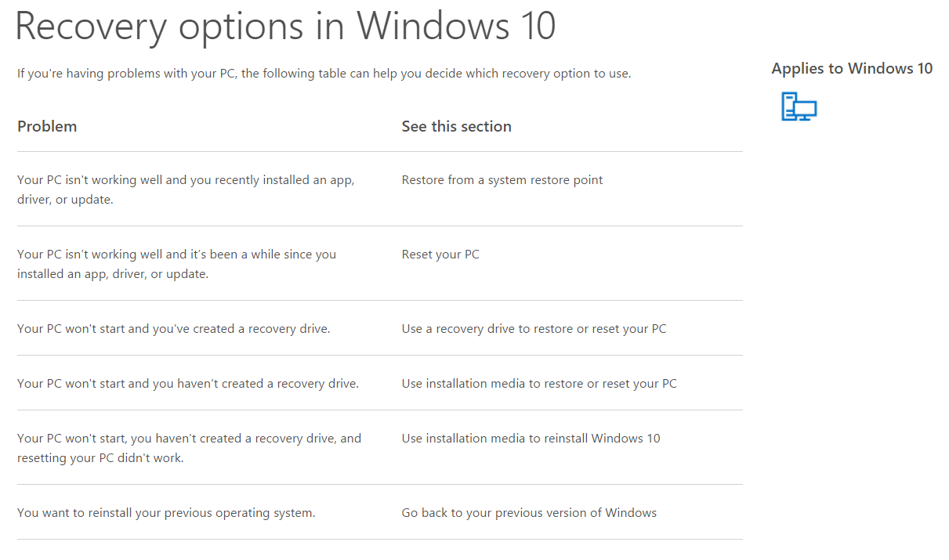The image size is (949, 560).
Task: Select the 'Applies to Windows 10' heading
Action: tap(852, 68)
